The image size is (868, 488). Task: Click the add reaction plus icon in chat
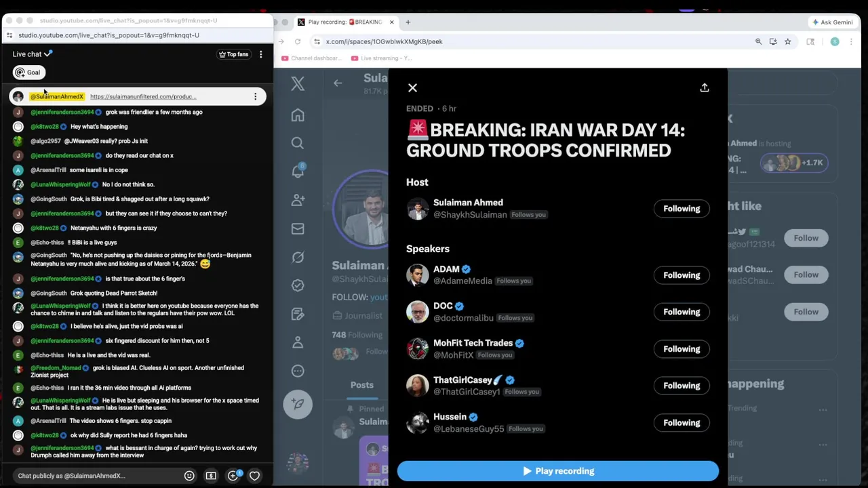tap(233, 476)
